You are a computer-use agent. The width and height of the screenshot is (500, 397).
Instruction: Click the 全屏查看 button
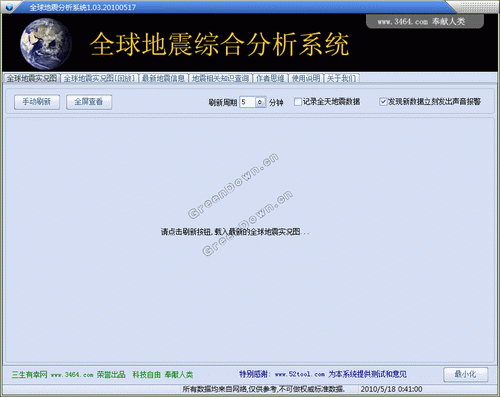tap(89, 102)
